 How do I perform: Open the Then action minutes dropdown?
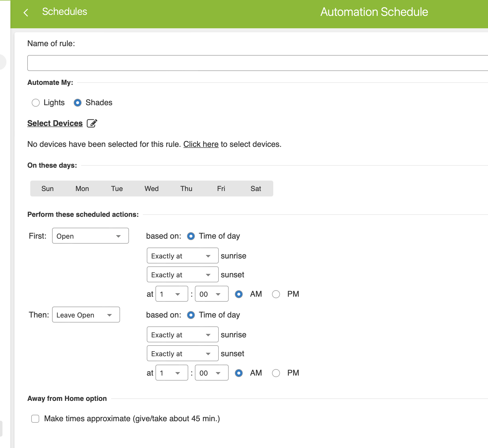click(212, 373)
